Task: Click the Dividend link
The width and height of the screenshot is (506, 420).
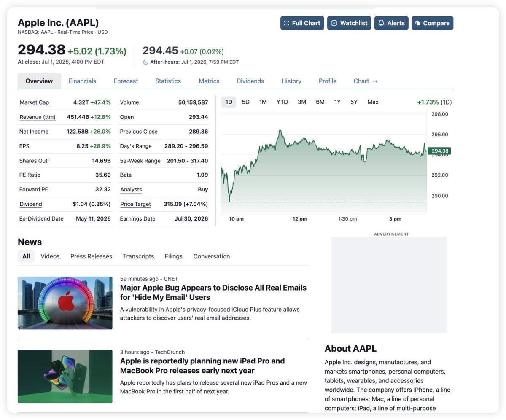Action: [31, 204]
